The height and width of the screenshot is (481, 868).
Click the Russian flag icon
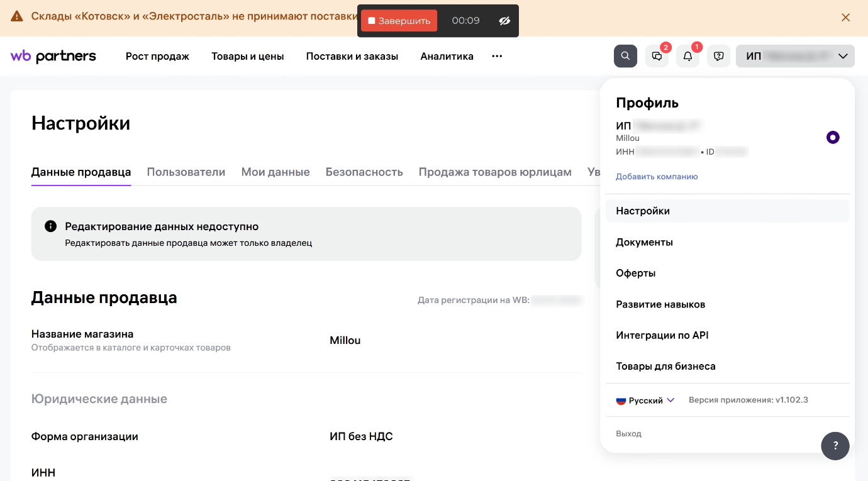pos(621,401)
